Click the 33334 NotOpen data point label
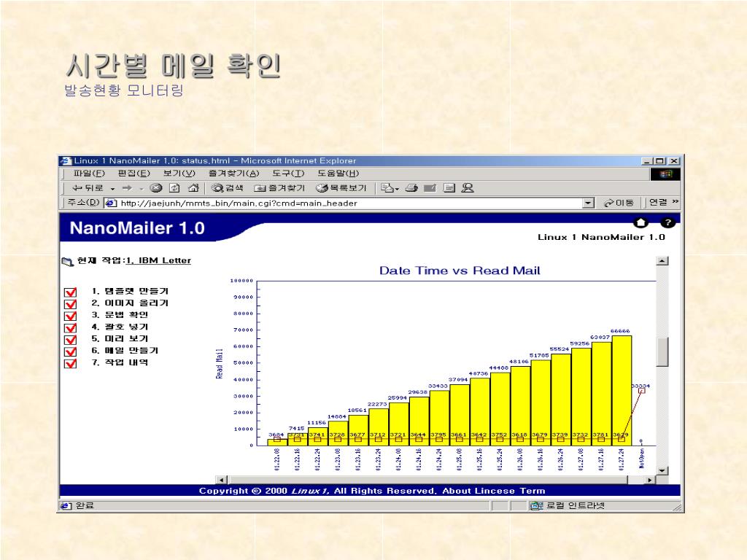This screenshot has width=747, height=560. pyautogui.click(x=640, y=386)
